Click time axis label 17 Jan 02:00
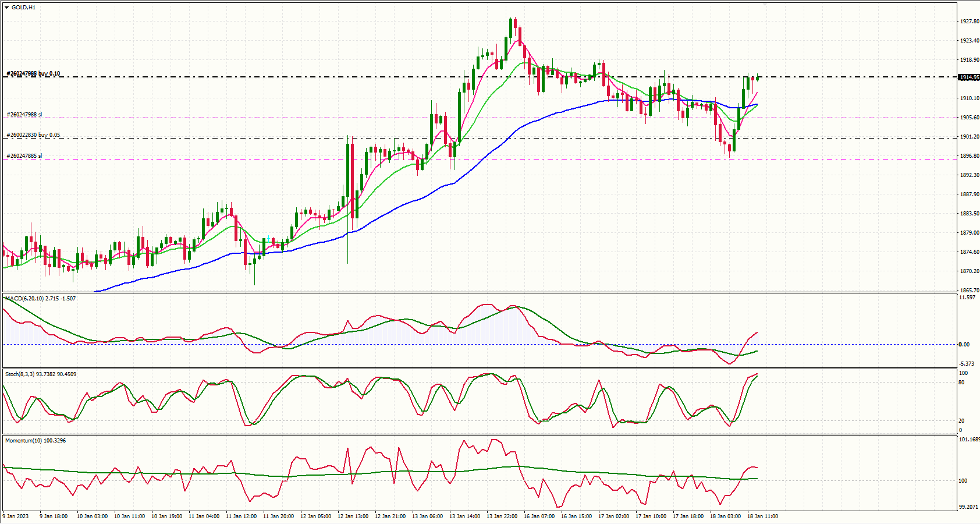The width and height of the screenshot is (980, 524). tap(613, 516)
